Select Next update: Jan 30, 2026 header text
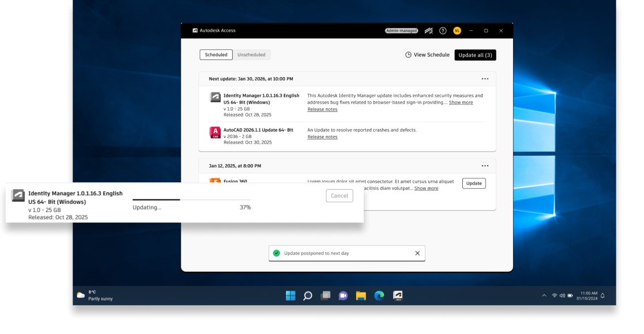The height and width of the screenshot is (334, 644). (251, 79)
